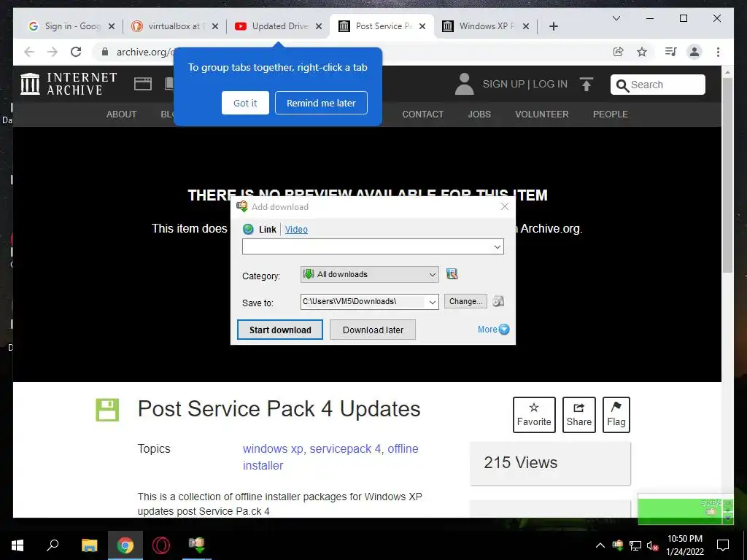This screenshot has height=560, width=747.
Task: Bookmark this page with the star icon
Action: point(642,52)
